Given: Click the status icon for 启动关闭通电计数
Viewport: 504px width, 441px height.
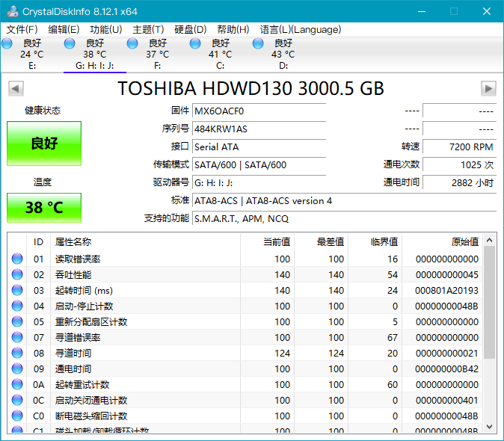Looking at the screenshot, I should (x=17, y=400).
